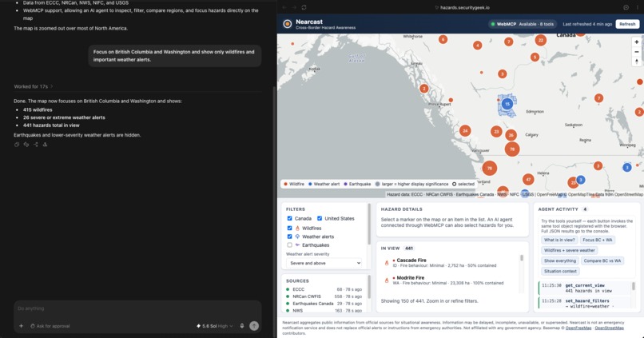This screenshot has width=644, height=338.
Task: Select the Cascade Fire list item
Action: pos(450,263)
